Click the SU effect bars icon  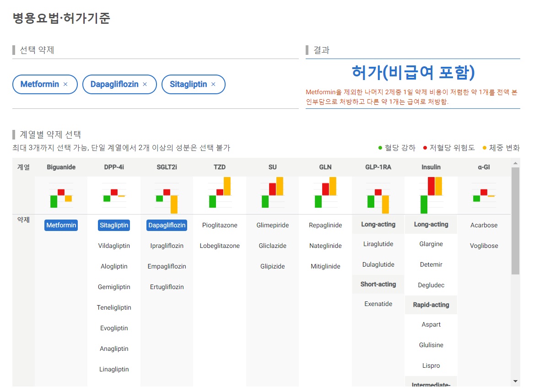[273, 194]
